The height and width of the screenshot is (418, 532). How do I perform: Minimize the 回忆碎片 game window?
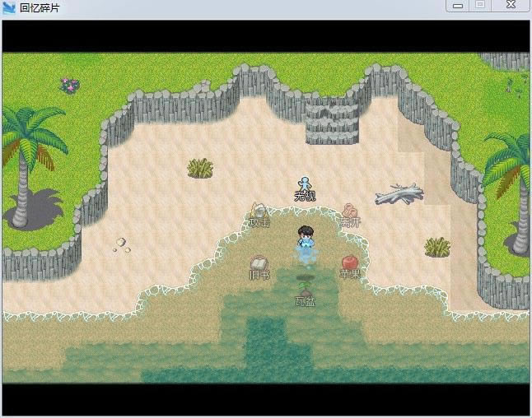(457, 5)
